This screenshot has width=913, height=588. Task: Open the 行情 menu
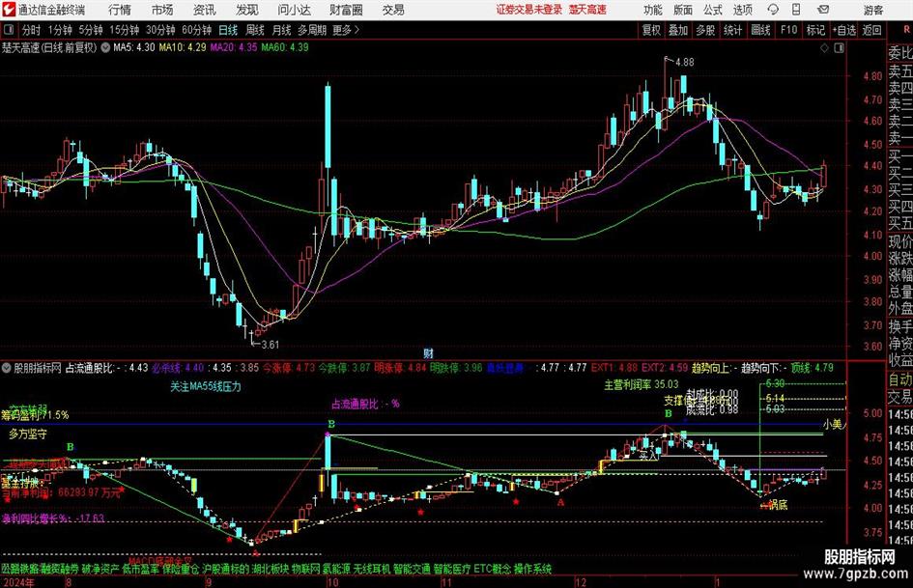(x=120, y=10)
